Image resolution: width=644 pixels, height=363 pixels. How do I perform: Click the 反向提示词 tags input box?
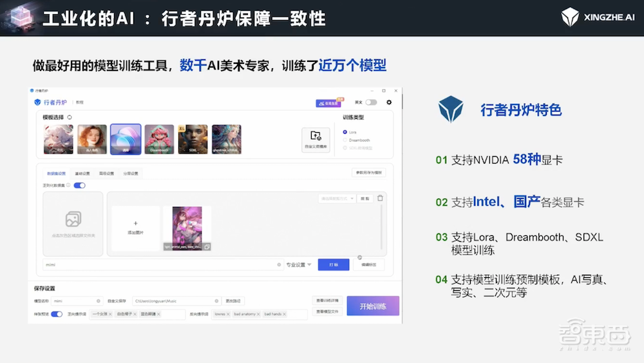click(260, 314)
